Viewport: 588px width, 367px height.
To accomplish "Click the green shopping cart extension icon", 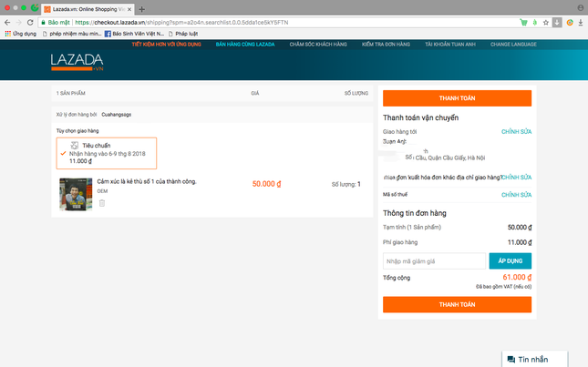I will click(523, 23).
